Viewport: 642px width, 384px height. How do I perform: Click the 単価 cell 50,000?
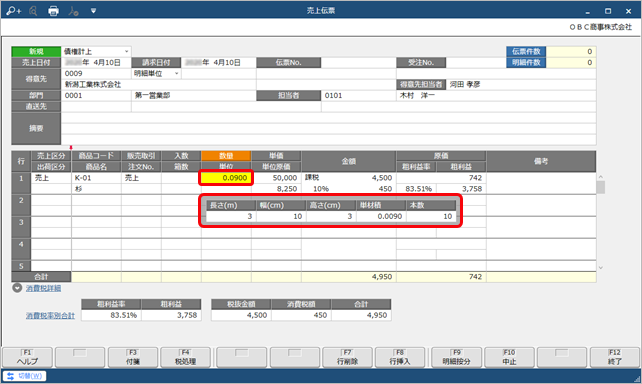276,178
